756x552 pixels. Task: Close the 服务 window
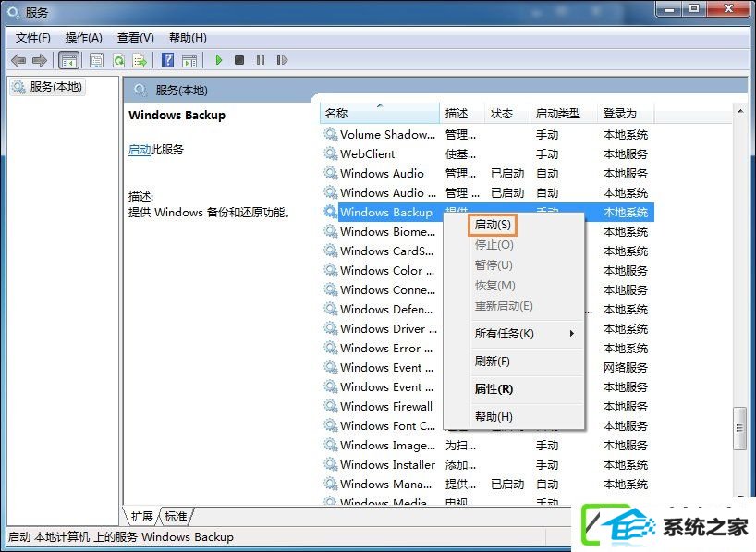tap(729, 8)
